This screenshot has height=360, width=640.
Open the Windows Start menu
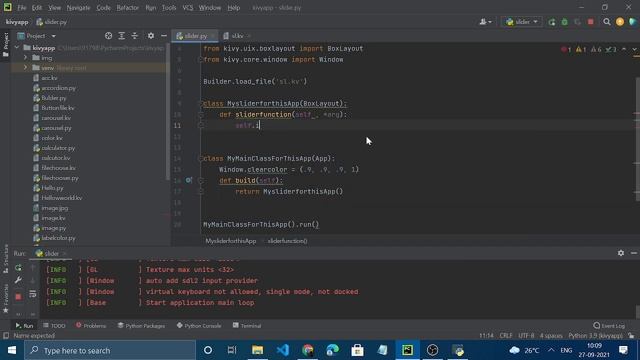pyautogui.click(x=12, y=350)
